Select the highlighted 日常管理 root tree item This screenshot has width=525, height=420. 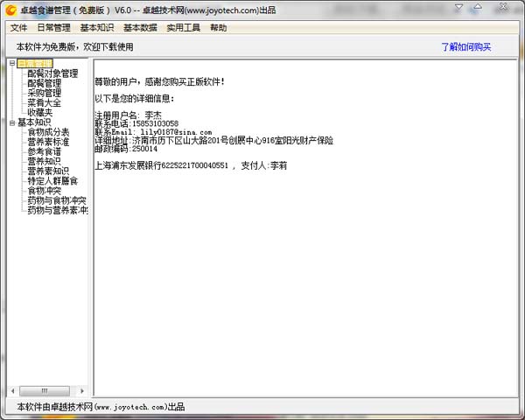pos(35,63)
